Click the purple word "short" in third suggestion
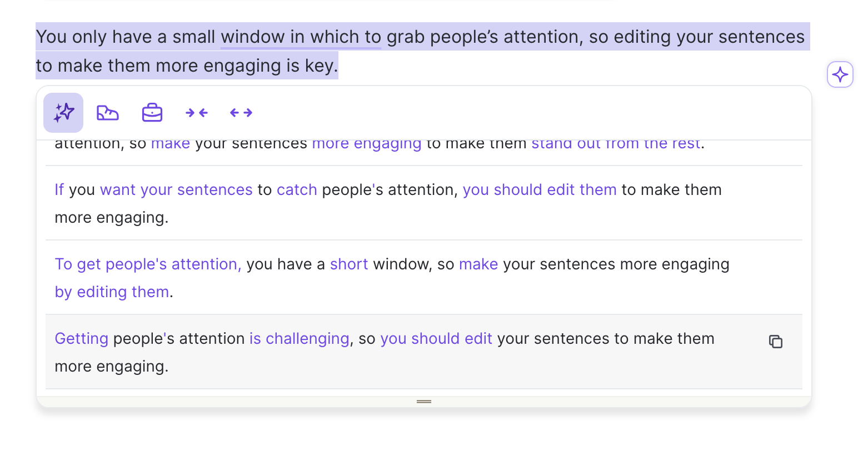868x471 pixels. tap(348, 264)
